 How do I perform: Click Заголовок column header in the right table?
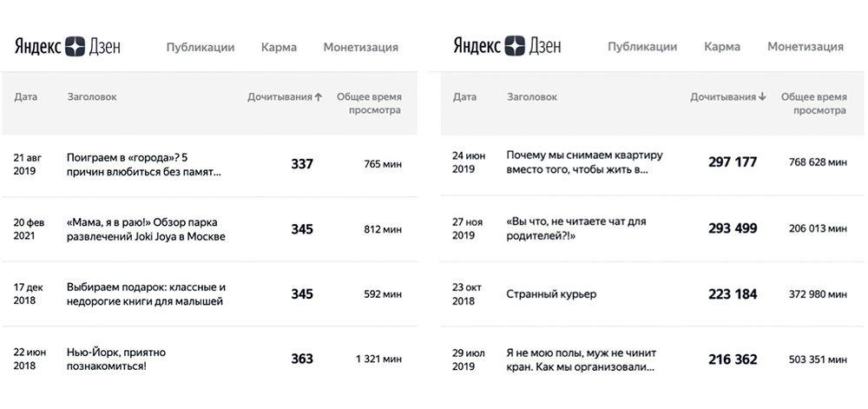(x=531, y=97)
